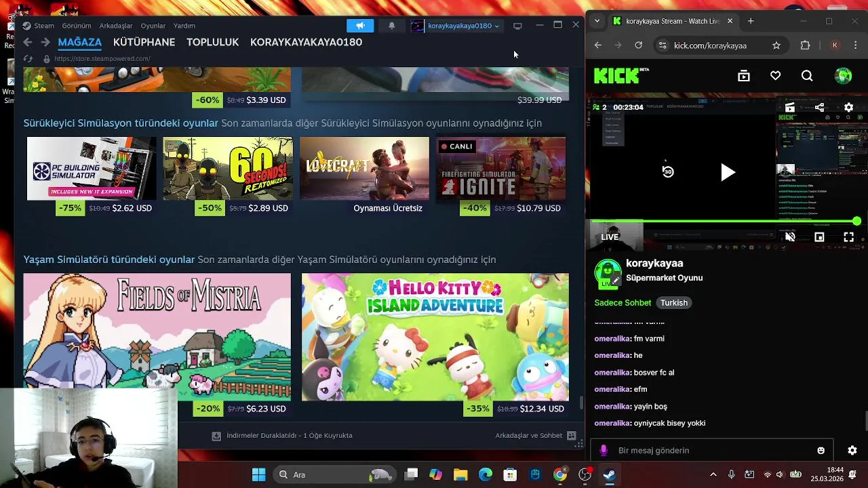Switch to TOPLULUK tab
This screenshot has width=868, height=488.
click(212, 42)
